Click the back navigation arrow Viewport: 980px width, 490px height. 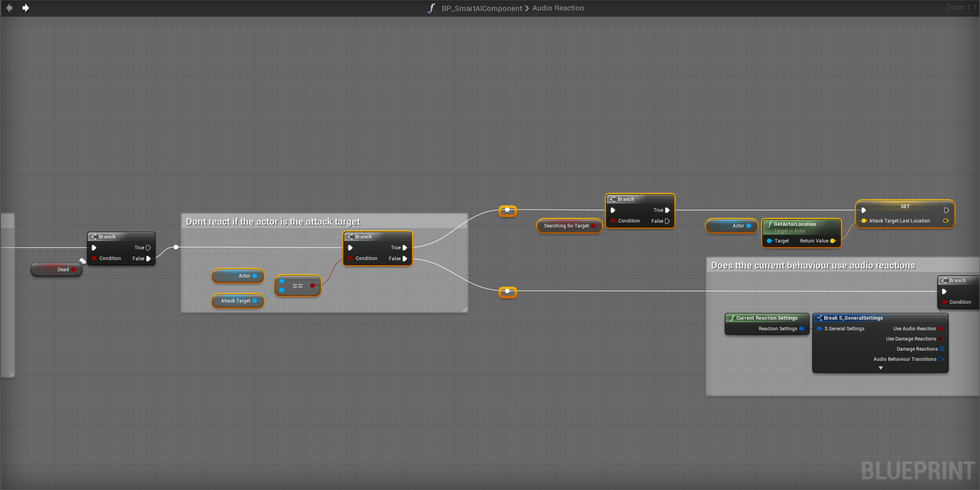click(x=10, y=8)
